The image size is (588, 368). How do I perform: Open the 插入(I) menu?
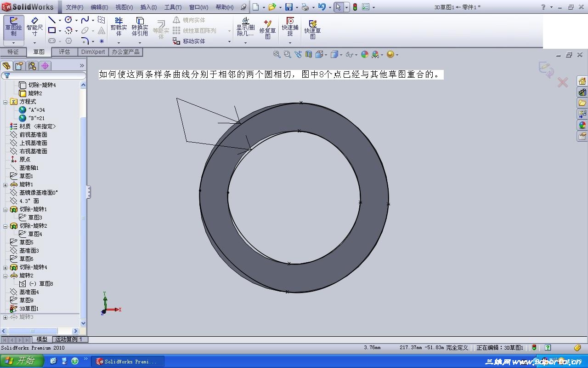pos(148,7)
